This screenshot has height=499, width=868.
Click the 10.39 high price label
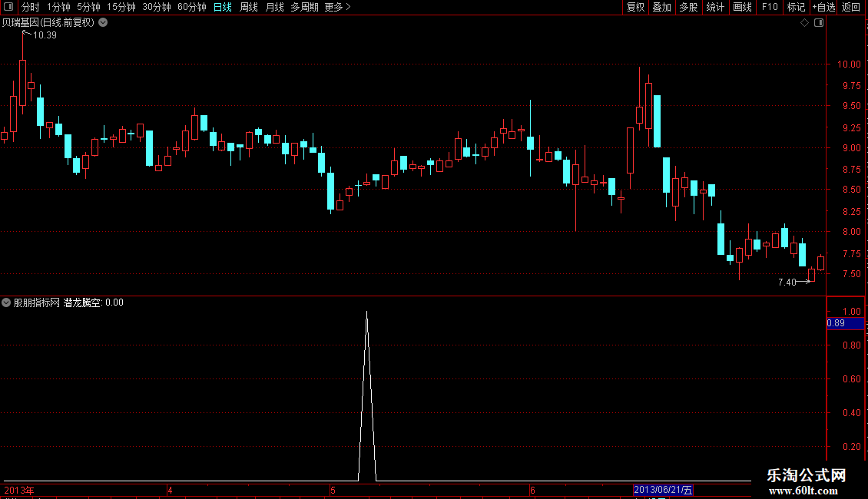[45, 35]
